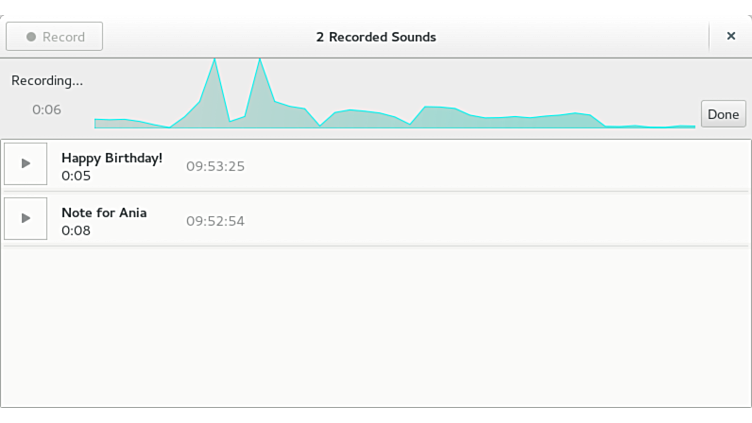Click the Recording... status label

point(47,80)
